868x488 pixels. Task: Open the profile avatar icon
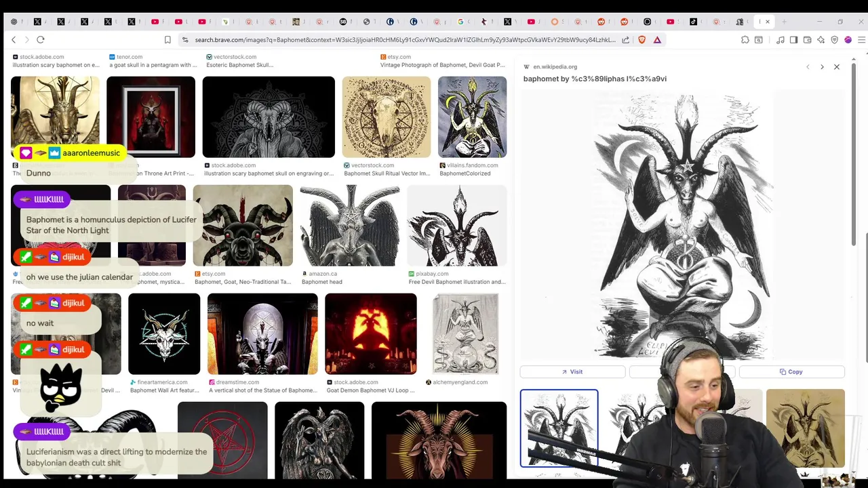pos(848,40)
